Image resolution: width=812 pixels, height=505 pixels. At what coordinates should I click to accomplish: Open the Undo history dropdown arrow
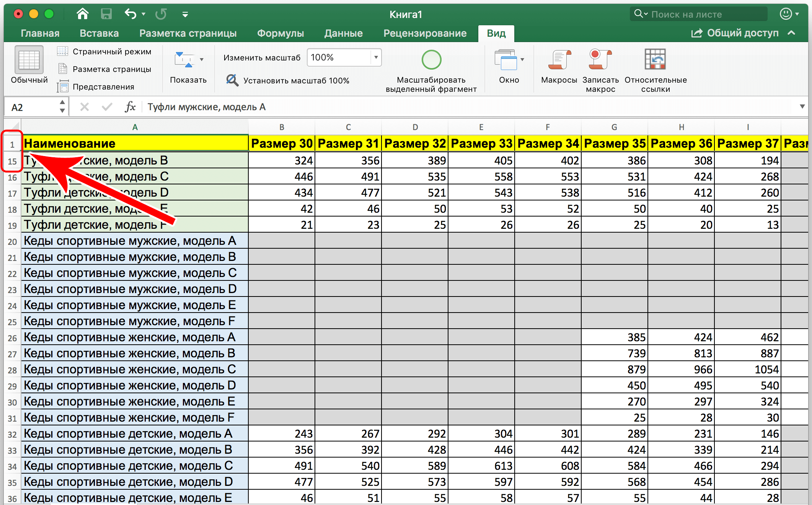pyautogui.click(x=143, y=14)
